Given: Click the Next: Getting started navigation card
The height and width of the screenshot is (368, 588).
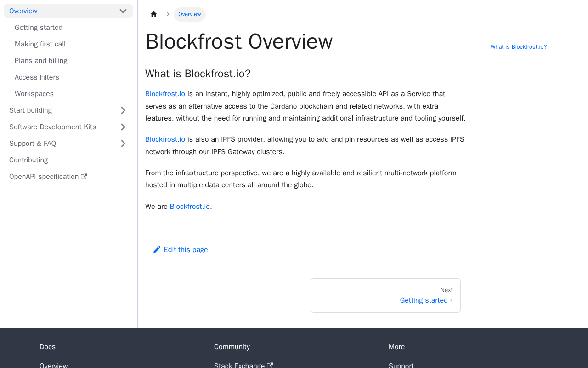Looking at the screenshot, I should pyautogui.click(x=385, y=295).
